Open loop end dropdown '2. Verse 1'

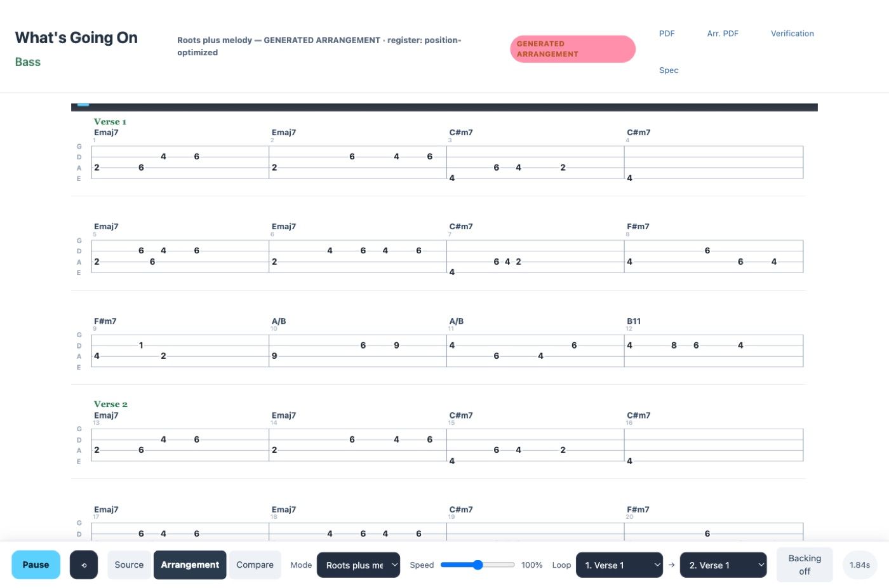tap(723, 565)
